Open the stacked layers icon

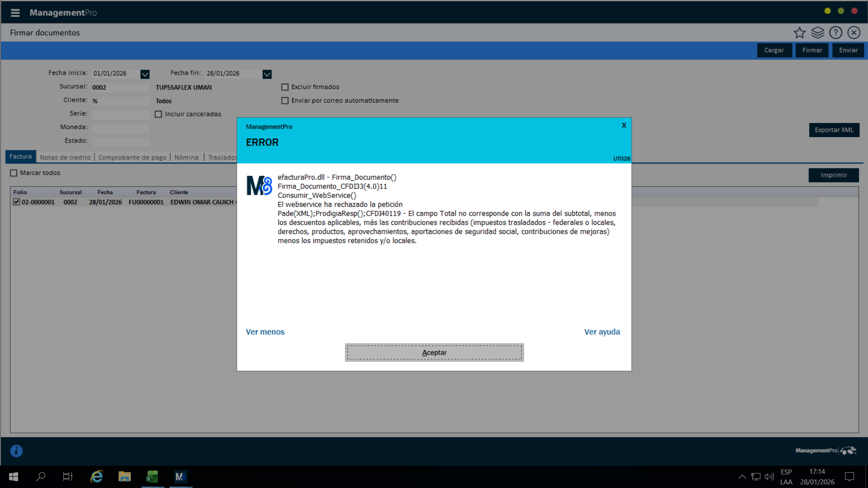pyautogui.click(x=817, y=33)
